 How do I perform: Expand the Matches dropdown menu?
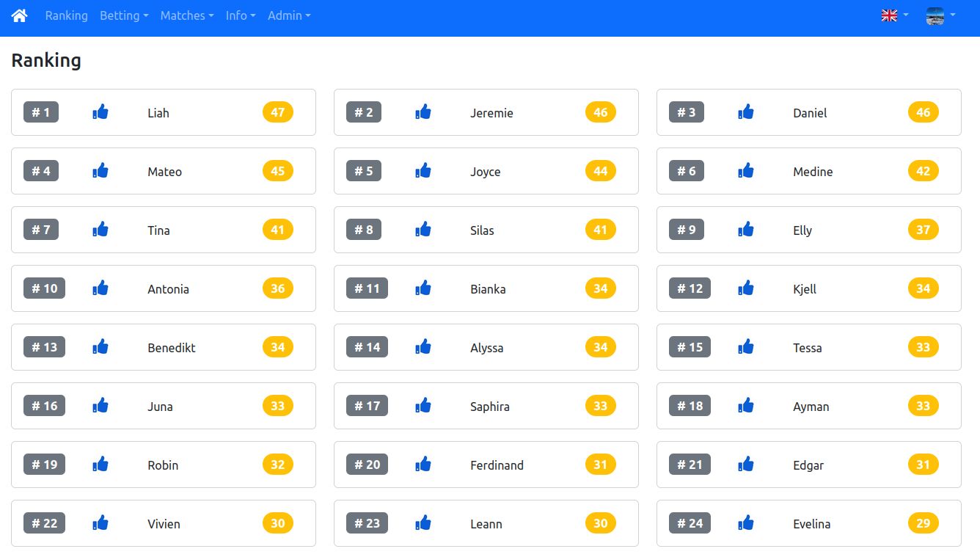(187, 15)
